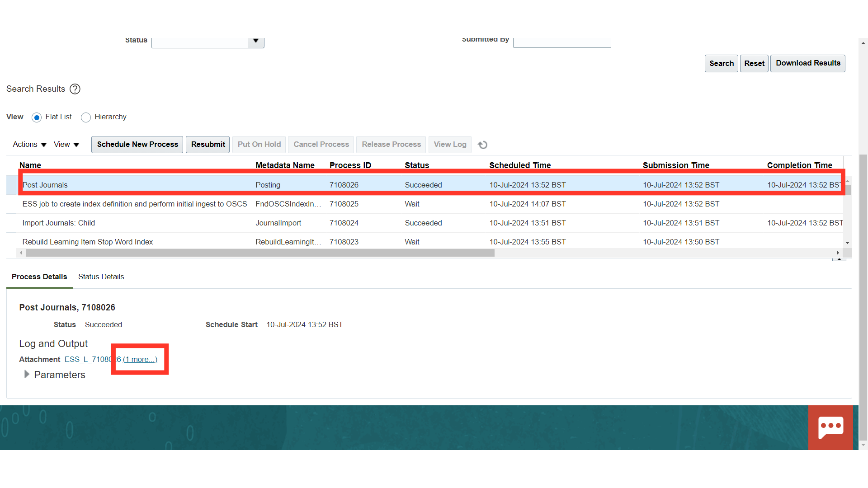Open the View menu dropdown
This screenshot has width=868, height=488.
point(66,145)
